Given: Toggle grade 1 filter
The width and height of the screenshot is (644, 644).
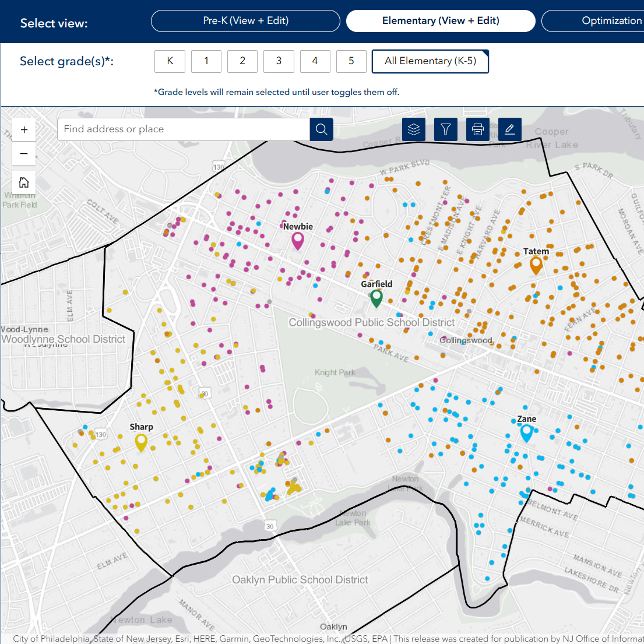Looking at the screenshot, I should click(206, 61).
